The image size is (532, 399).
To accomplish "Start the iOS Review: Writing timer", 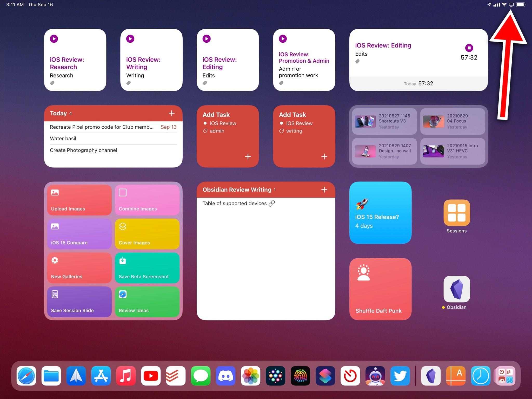I will coord(130,39).
